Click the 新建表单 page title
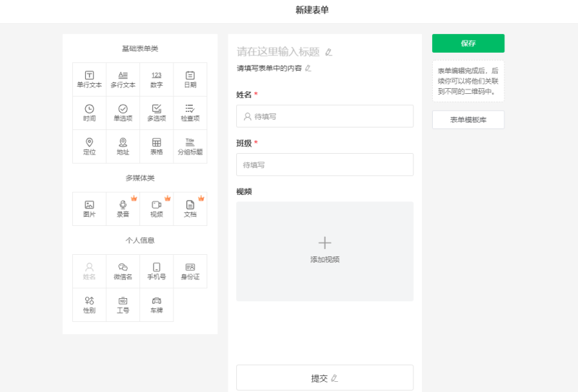The height and width of the screenshot is (392, 578). coord(312,10)
